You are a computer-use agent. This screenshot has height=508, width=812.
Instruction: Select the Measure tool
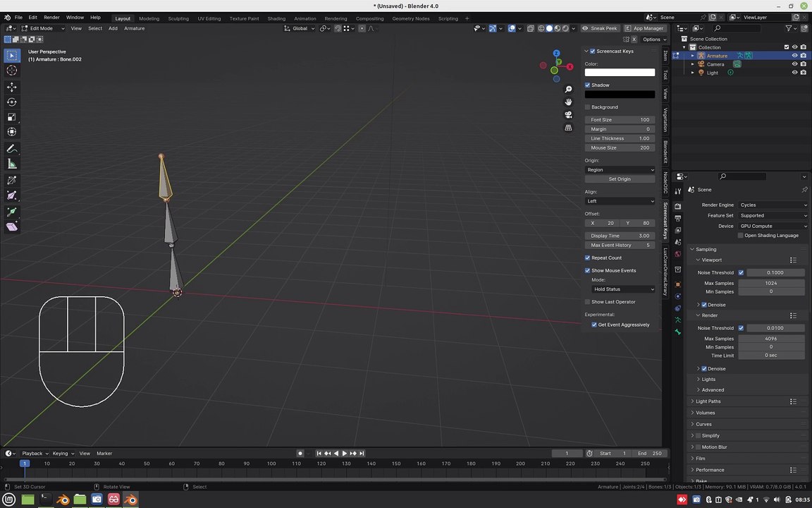click(12, 164)
